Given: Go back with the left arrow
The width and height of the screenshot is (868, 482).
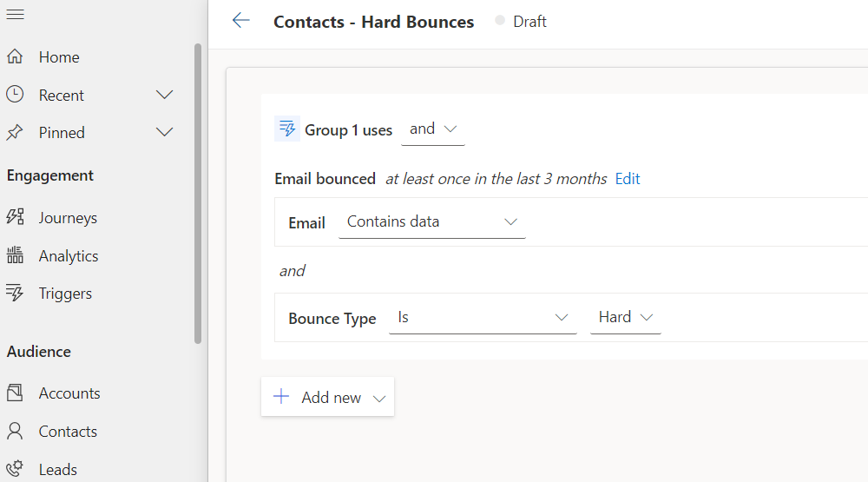Looking at the screenshot, I should tap(240, 21).
